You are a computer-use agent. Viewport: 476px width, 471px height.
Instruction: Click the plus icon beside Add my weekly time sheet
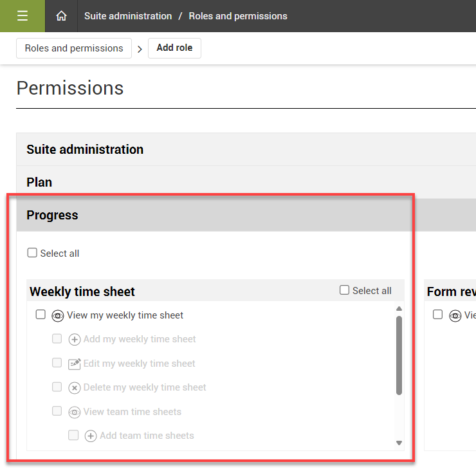pos(75,340)
